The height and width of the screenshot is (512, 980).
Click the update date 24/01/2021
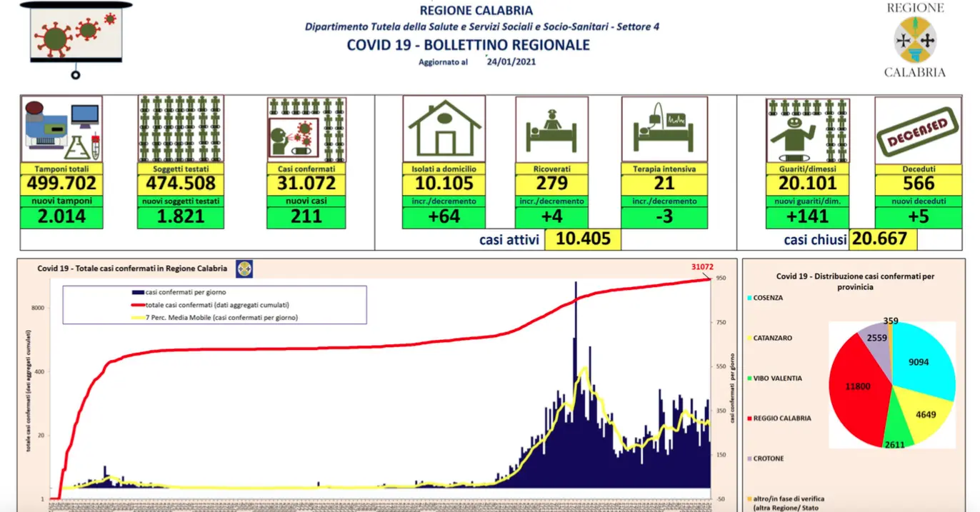coord(511,61)
